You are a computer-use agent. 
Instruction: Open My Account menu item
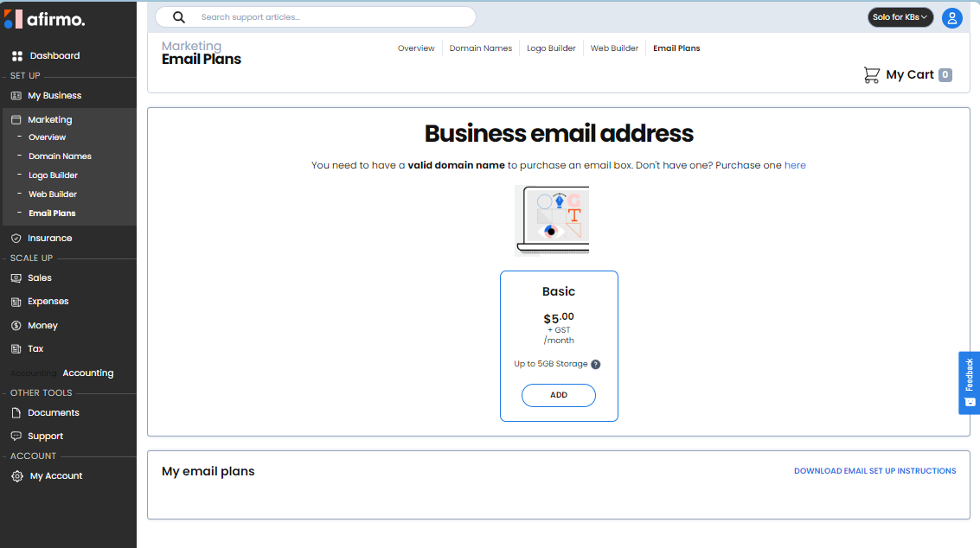coord(56,476)
